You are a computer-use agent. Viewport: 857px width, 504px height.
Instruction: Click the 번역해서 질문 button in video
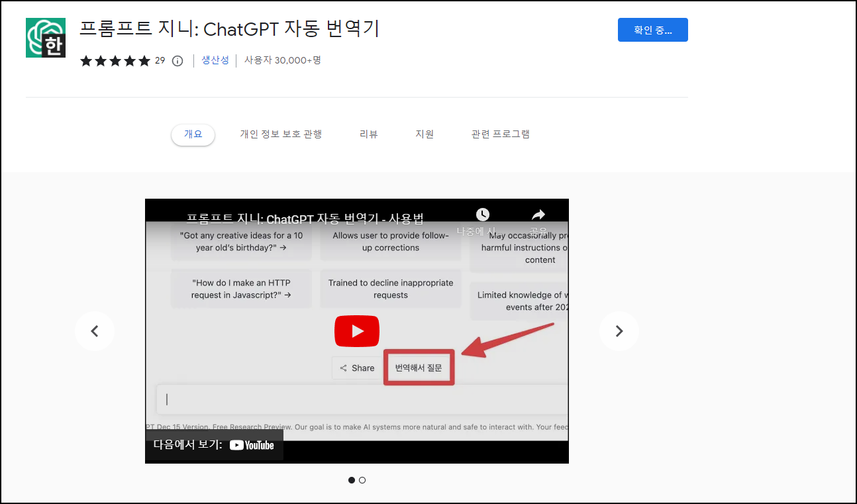click(419, 368)
